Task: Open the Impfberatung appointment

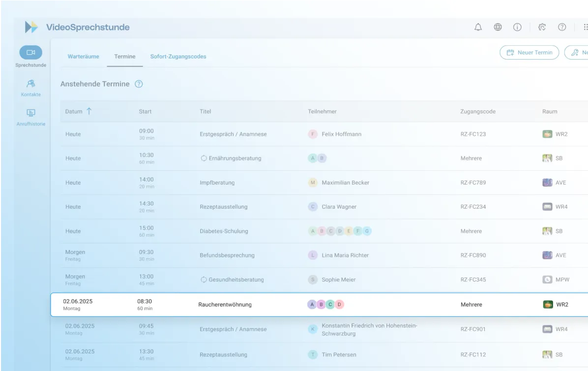Action: [217, 183]
